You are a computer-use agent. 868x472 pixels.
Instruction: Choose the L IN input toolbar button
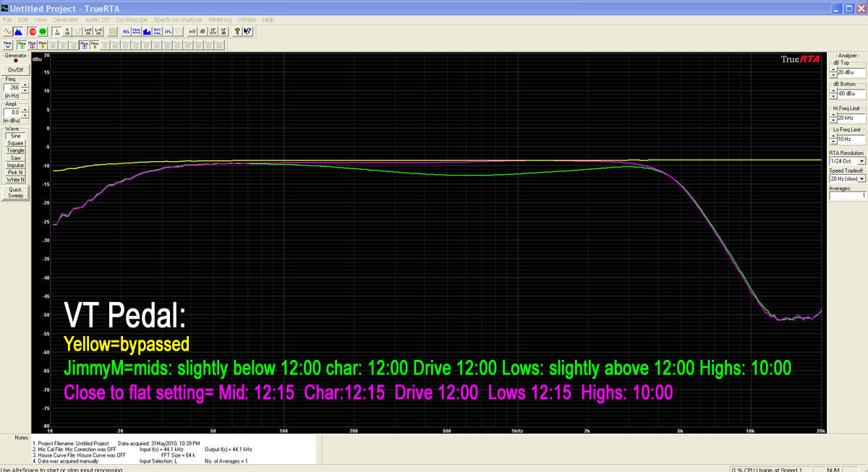[x=57, y=32]
